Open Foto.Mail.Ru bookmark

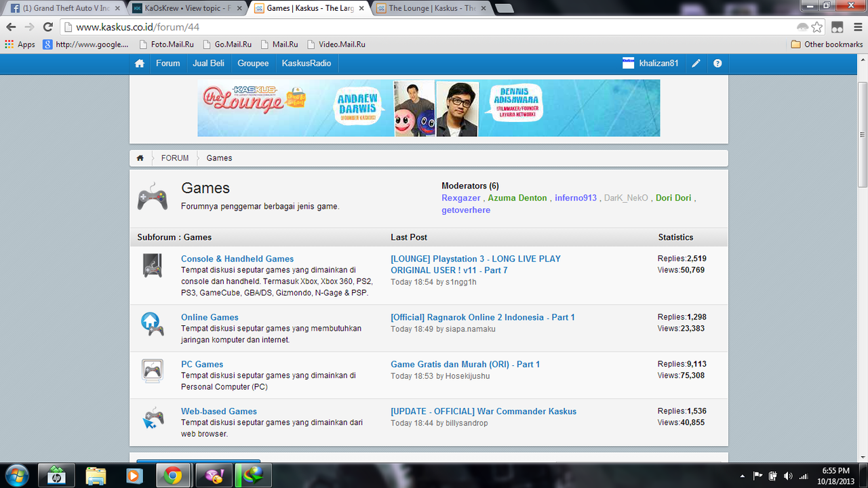167,44
